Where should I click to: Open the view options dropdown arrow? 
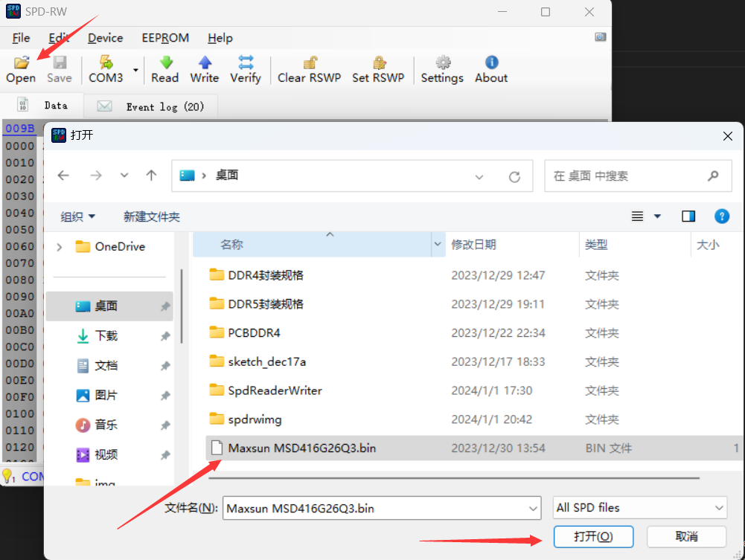[658, 216]
